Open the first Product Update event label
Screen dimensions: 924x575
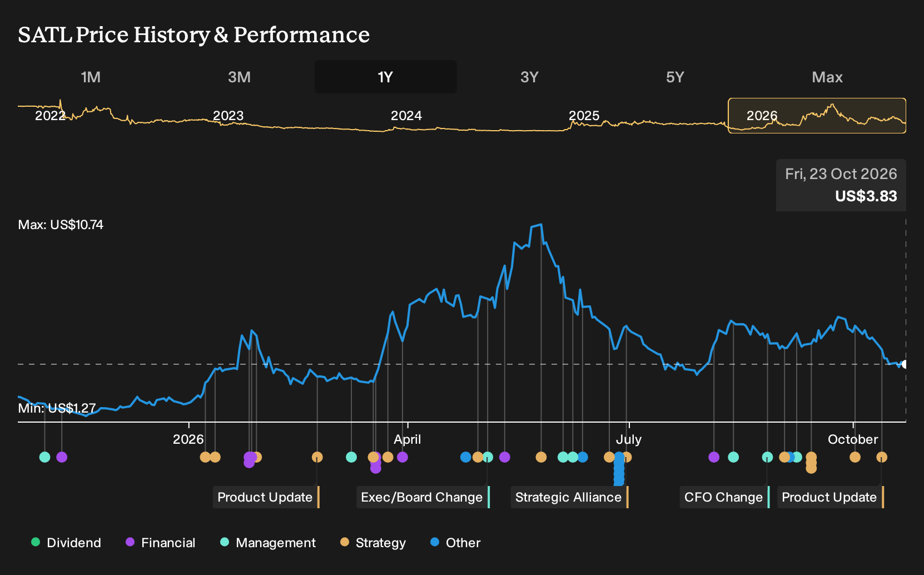(266, 497)
